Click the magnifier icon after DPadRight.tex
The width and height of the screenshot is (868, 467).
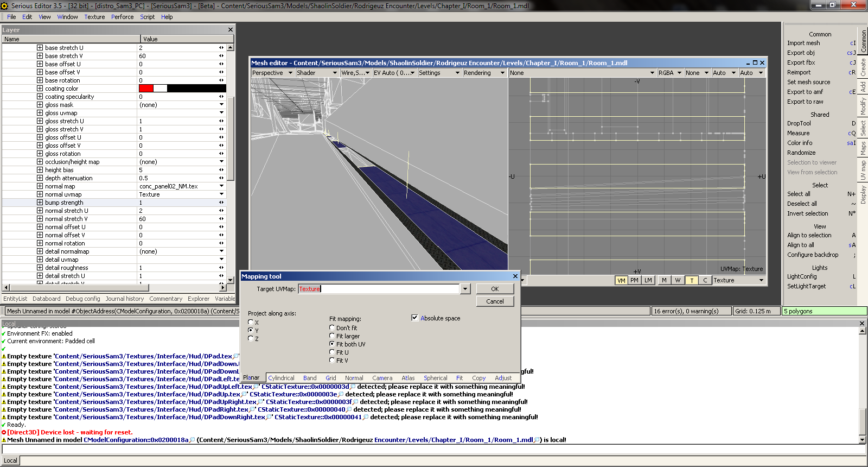252,409
